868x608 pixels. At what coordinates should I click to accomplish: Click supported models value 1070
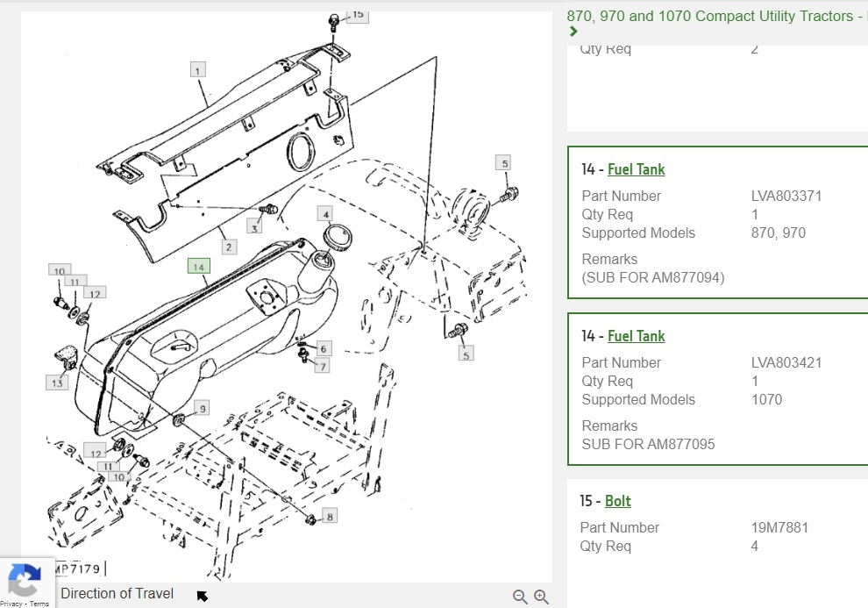click(766, 400)
